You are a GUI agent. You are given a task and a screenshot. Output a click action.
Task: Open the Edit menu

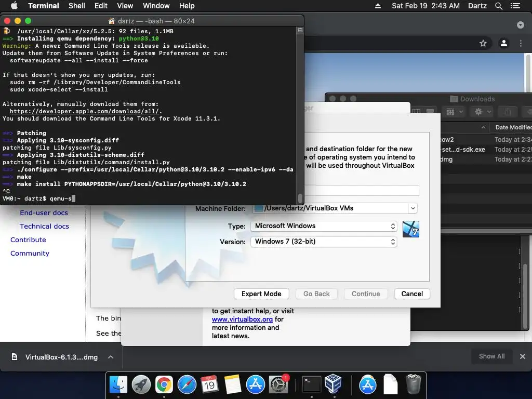[x=101, y=6]
